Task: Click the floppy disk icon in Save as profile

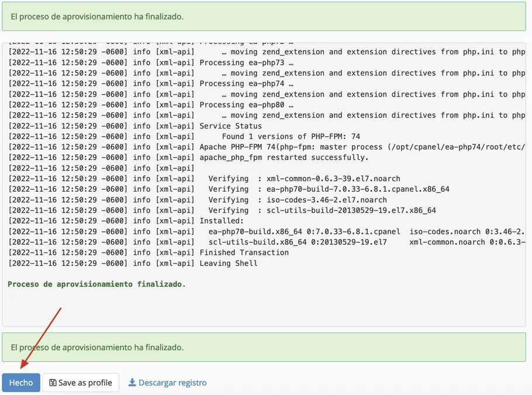Action: coord(53,383)
